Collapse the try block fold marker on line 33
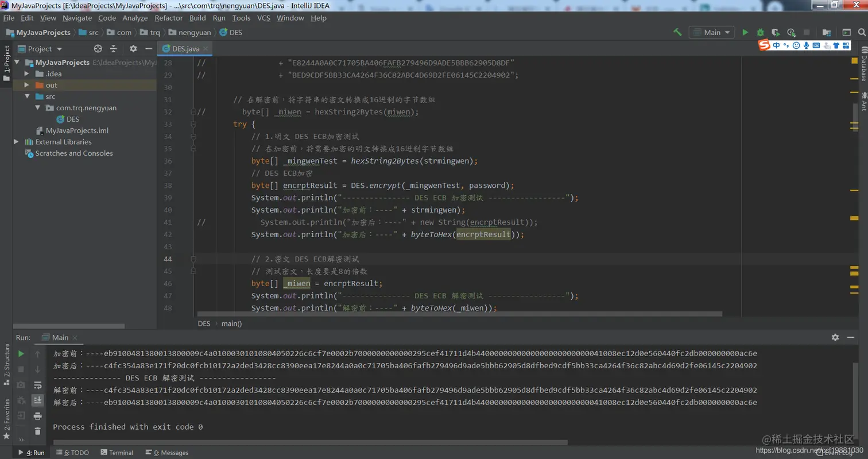 tap(193, 124)
